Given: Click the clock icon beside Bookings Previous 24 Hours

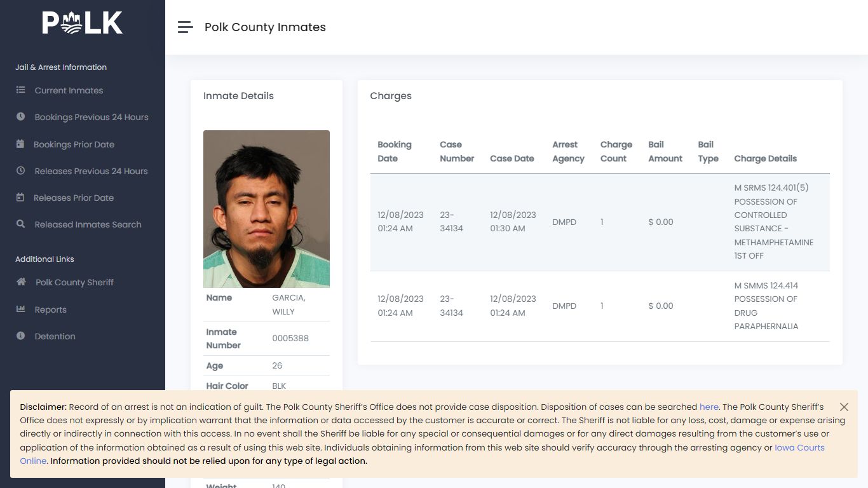Looking at the screenshot, I should (x=20, y=117).
